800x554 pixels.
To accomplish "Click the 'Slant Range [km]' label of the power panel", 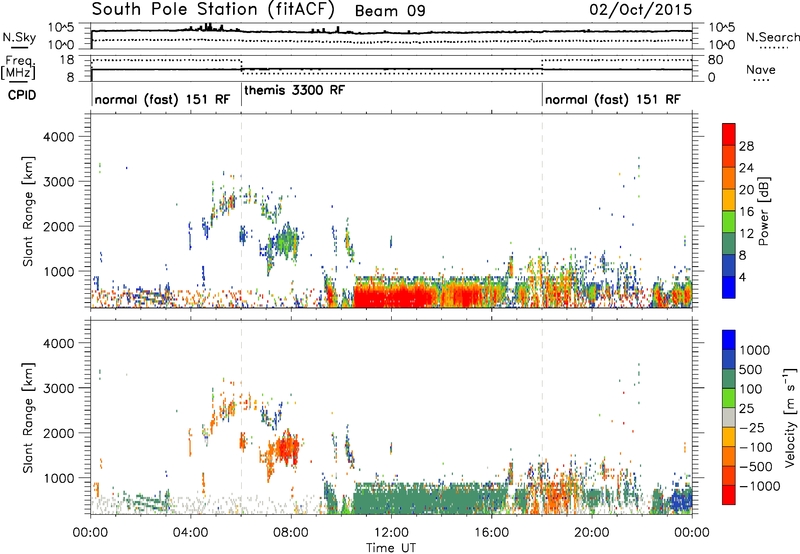I will click(28, 211).
